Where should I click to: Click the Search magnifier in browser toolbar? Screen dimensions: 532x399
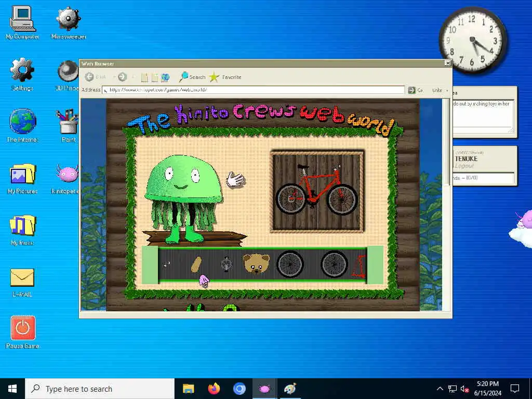(183, 77)
